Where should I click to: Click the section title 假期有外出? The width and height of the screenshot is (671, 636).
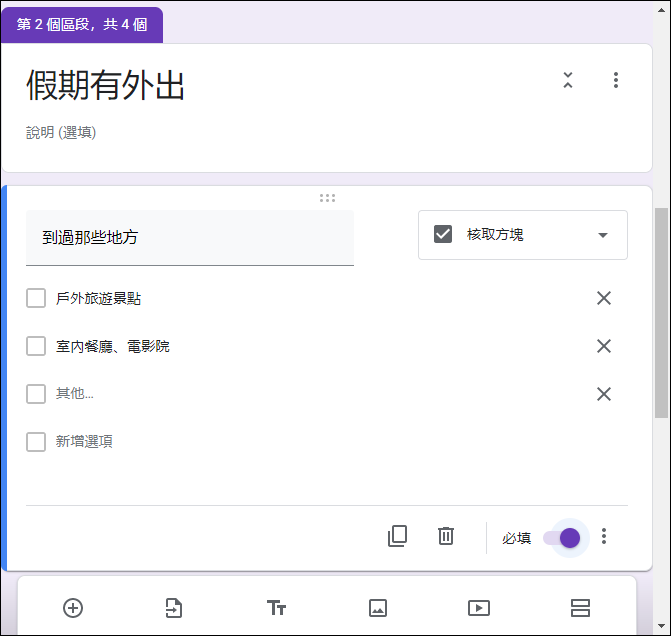point(105,85)
